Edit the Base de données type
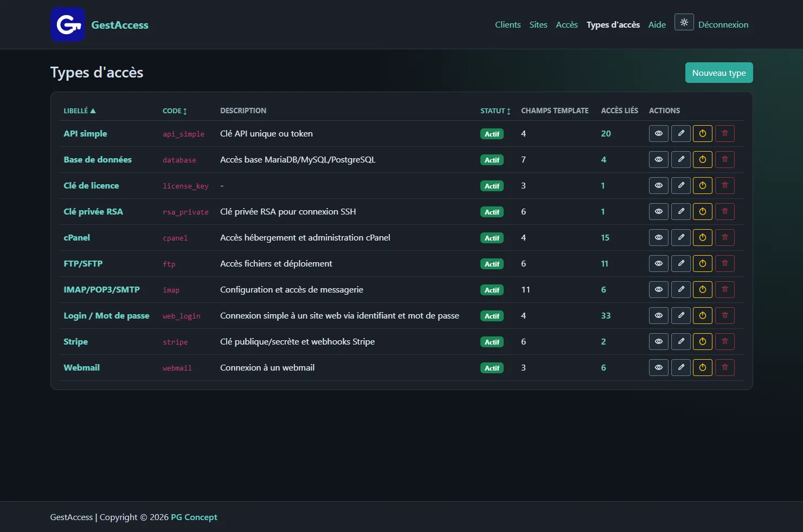803x532 pixels. pyautogui.click(x=681, y=159)
